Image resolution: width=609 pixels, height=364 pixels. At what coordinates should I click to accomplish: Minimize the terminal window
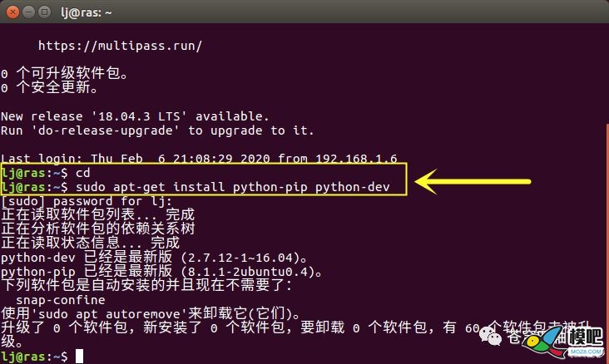point(29,12)
